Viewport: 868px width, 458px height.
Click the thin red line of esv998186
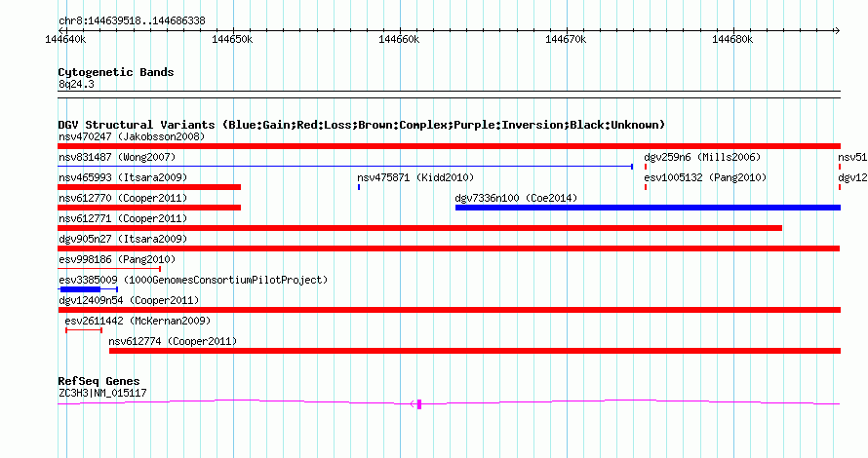pos(109,269)
